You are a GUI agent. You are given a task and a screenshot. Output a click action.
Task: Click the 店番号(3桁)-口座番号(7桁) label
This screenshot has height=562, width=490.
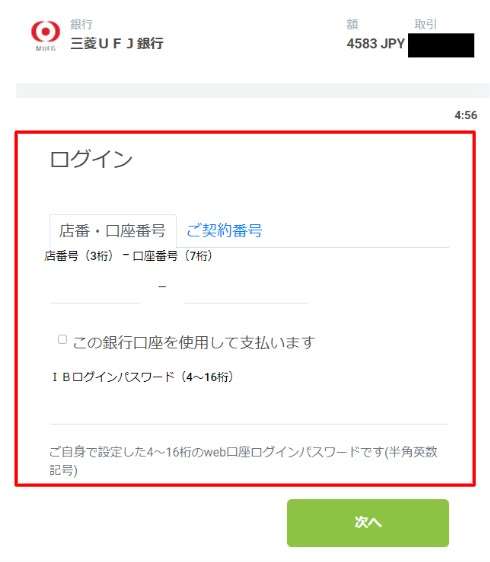click(x=129, y=256)
